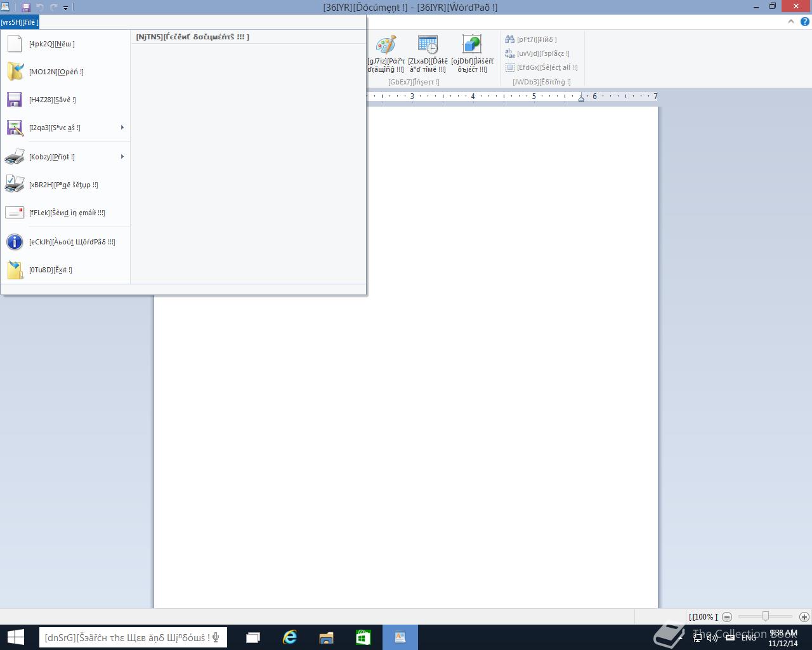Launch Internet Explorer from taskbar
The height and width of the screenshot is (650, 812).
[x=290, y=637]
